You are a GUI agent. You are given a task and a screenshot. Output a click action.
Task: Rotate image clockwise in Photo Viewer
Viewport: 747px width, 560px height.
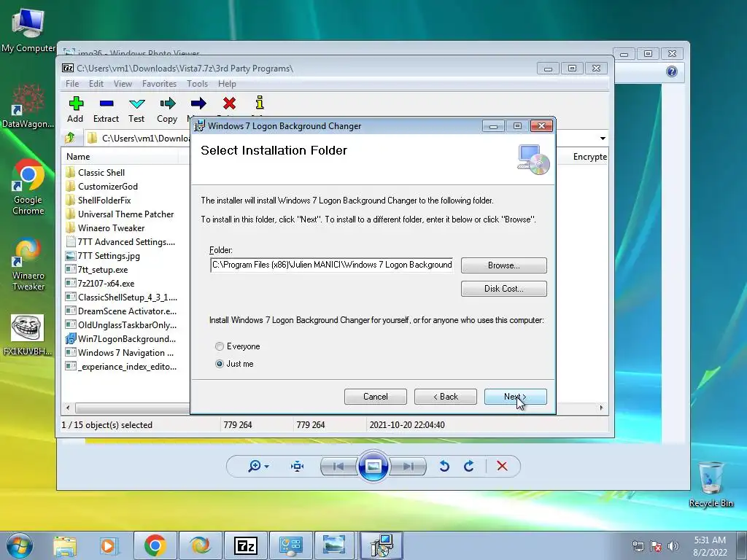pos(469,466)
